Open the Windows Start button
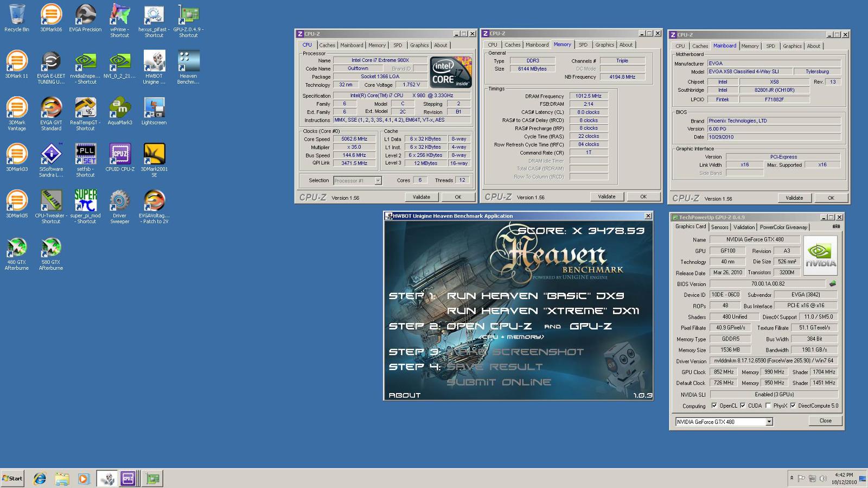 (x=12, y=478)
